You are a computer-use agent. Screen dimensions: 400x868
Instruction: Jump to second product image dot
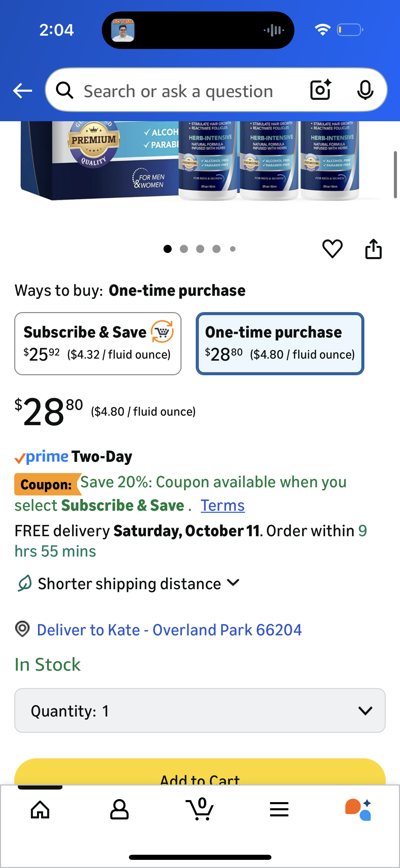click(184, 249)
